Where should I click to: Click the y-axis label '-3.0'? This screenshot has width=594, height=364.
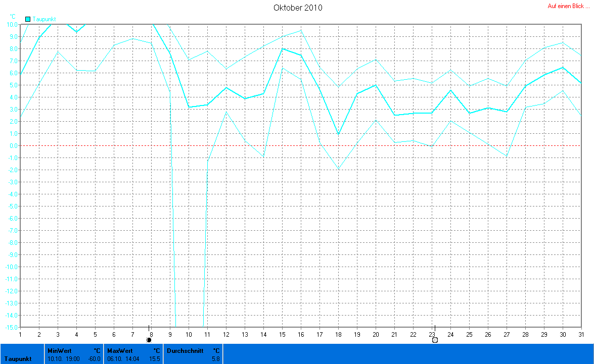pos(13,182)
